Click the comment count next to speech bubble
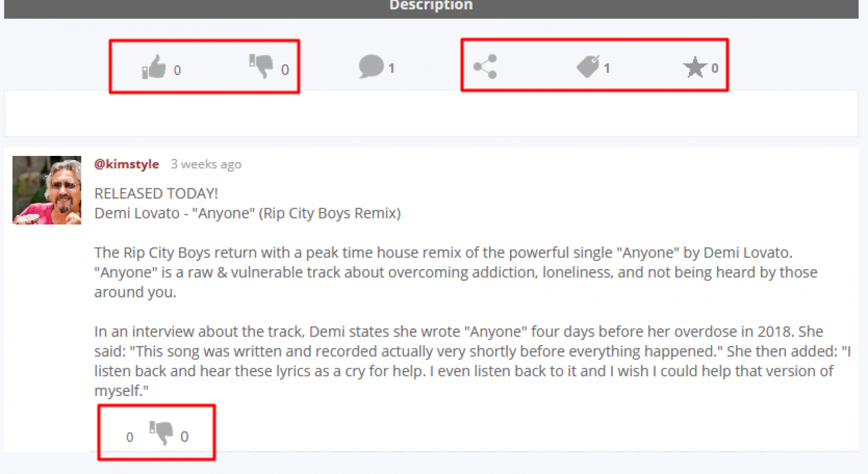Screen dimensions: 868x474 [391, 68]
